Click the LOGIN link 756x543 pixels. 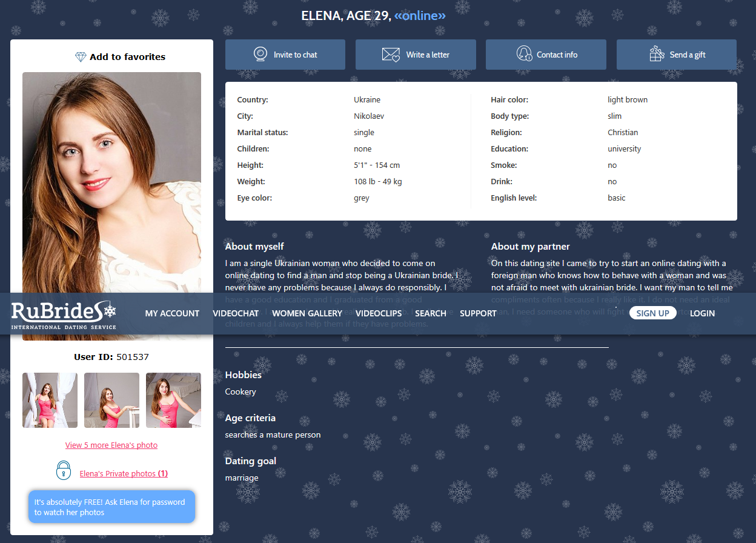[x=702, y=313]
